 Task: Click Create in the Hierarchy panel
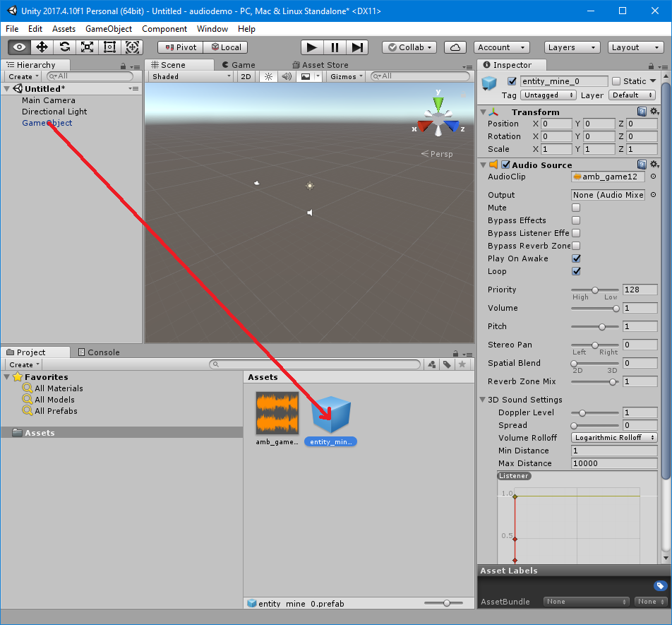tap(23, 76)
